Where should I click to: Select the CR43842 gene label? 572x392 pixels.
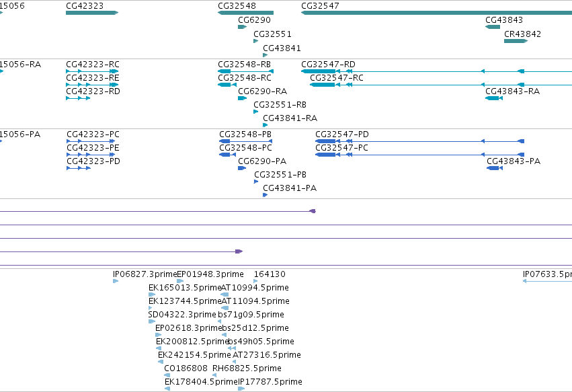click(522, 34)
